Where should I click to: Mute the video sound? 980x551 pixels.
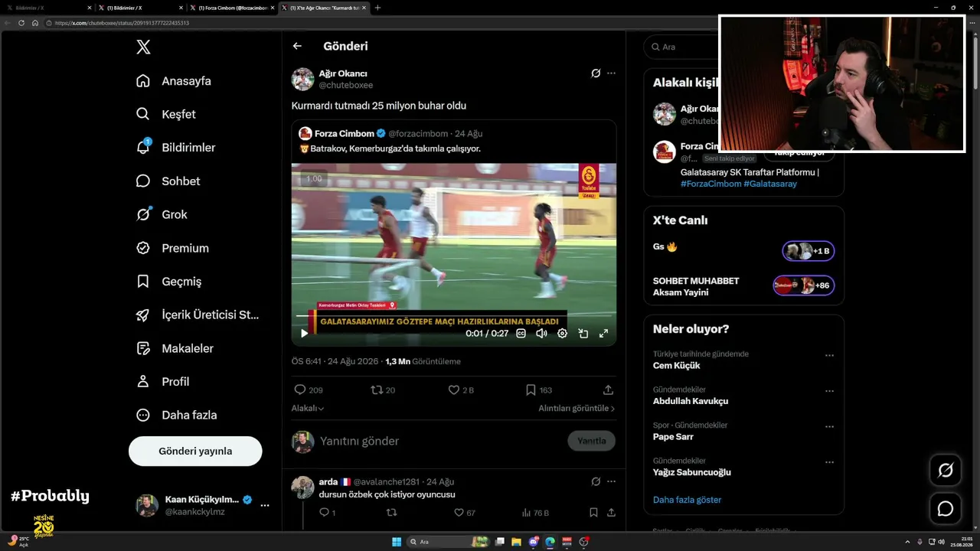pos(541,333)
